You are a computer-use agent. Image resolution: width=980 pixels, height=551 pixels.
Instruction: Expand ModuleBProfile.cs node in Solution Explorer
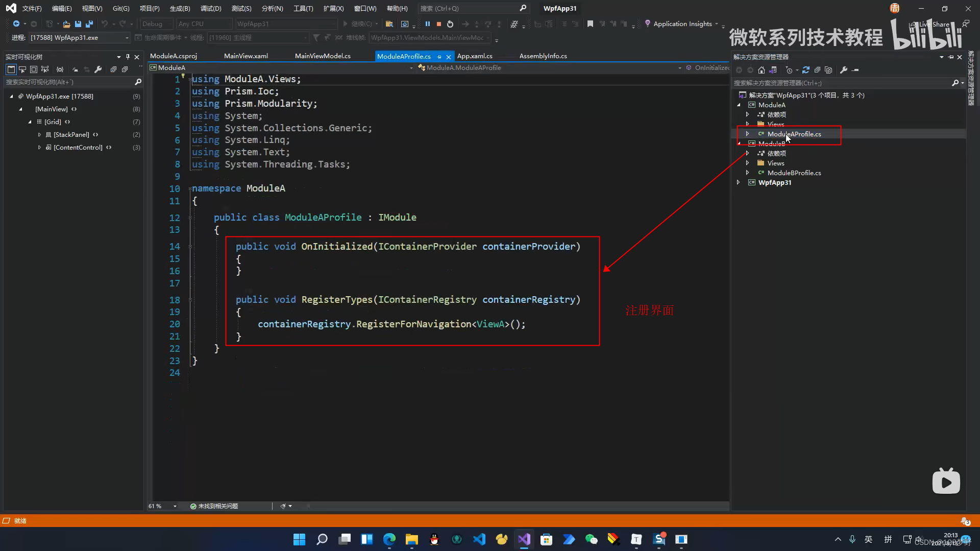point(748,173)
